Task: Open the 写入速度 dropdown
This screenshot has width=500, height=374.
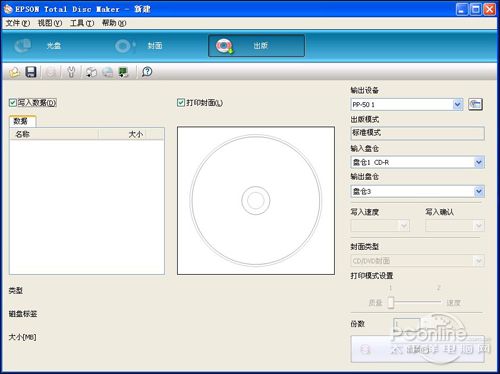Action: 404,226
